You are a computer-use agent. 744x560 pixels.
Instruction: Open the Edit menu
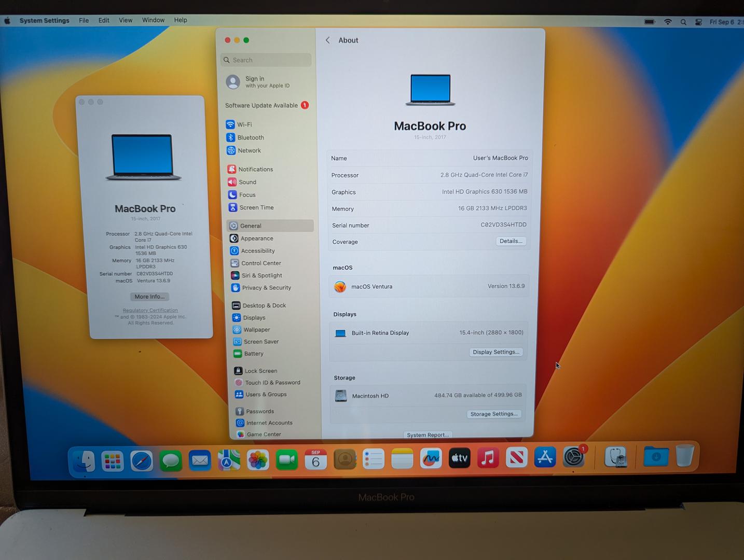coord(104,20)
